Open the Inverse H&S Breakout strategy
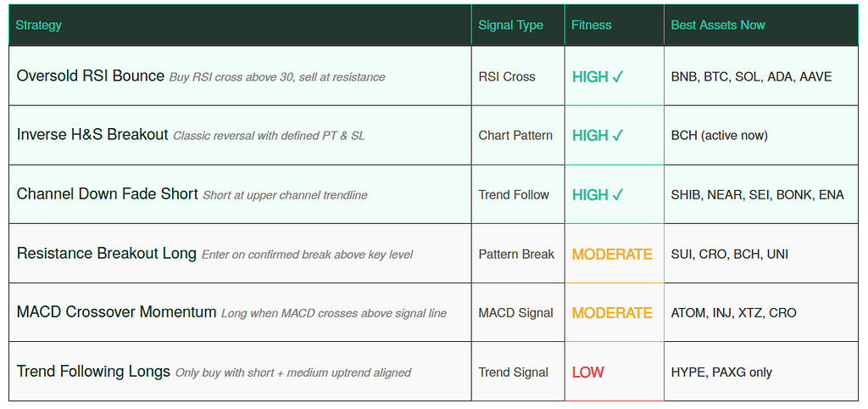This screenshot has height=409, width=868. (92, 135)
